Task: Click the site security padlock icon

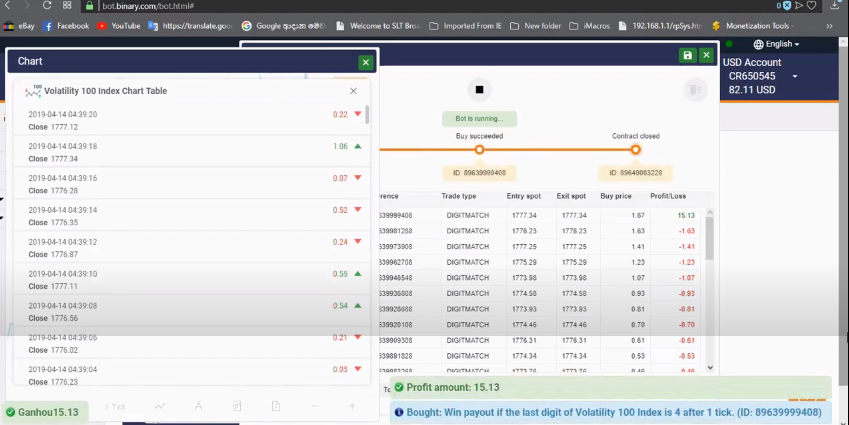Action: click(x=89, y=6)
